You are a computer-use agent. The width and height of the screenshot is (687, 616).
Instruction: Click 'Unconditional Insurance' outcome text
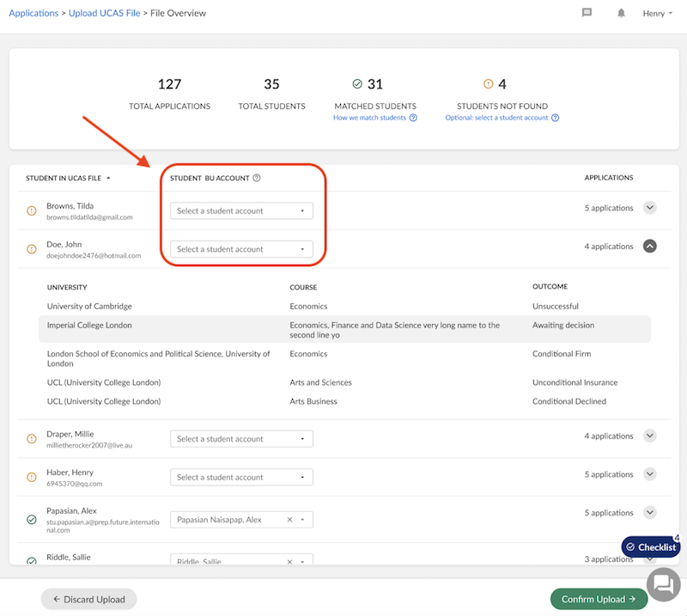coord(575,382)
